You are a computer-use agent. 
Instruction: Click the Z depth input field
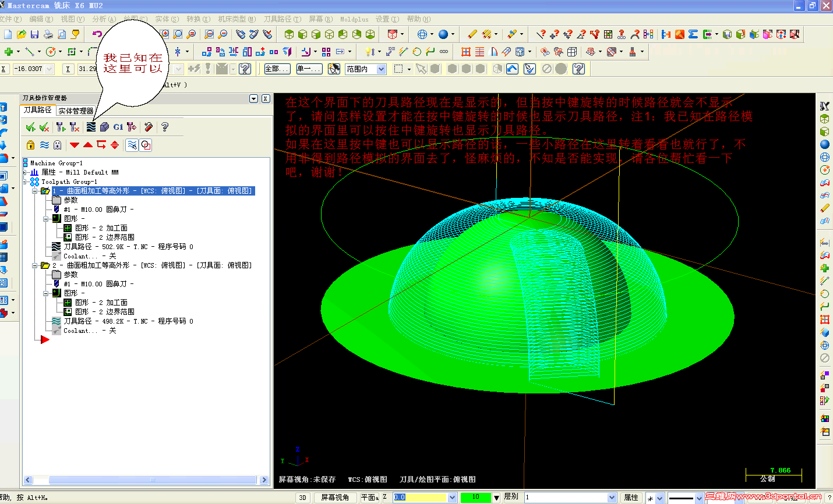[x=419, y=498]
